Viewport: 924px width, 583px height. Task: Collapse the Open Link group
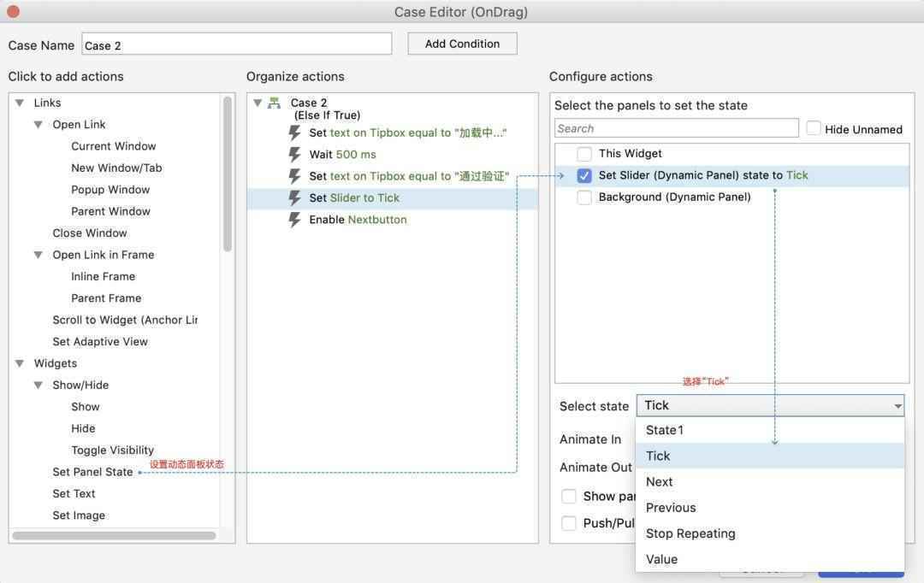[38, 125]
